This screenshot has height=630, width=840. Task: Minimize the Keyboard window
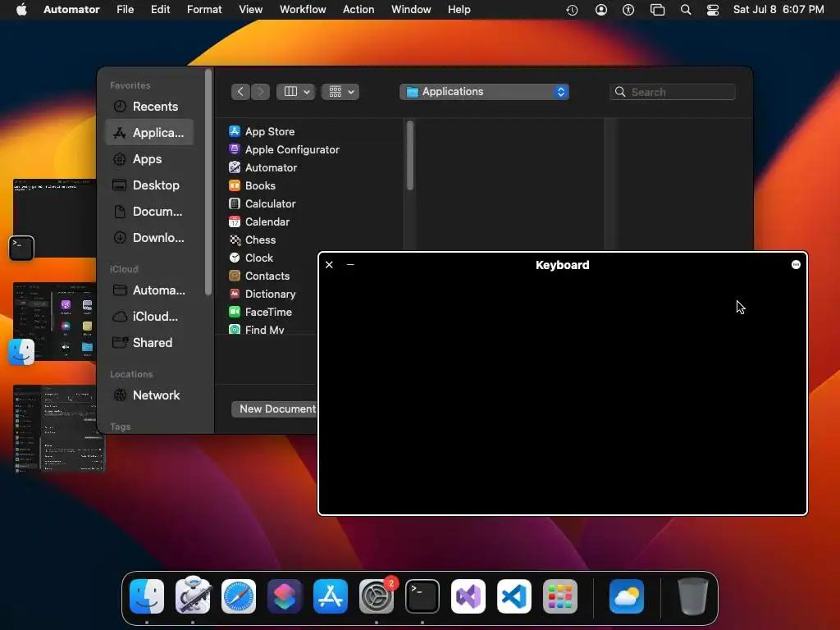coord(350,265)
